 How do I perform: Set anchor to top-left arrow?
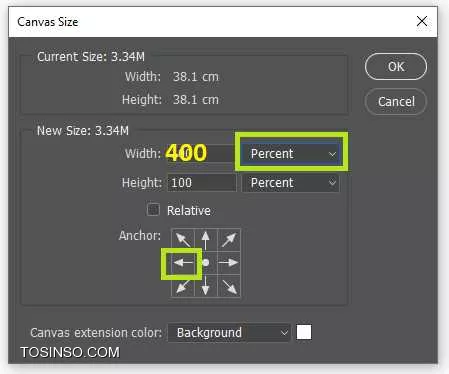[x=183, y=240]
